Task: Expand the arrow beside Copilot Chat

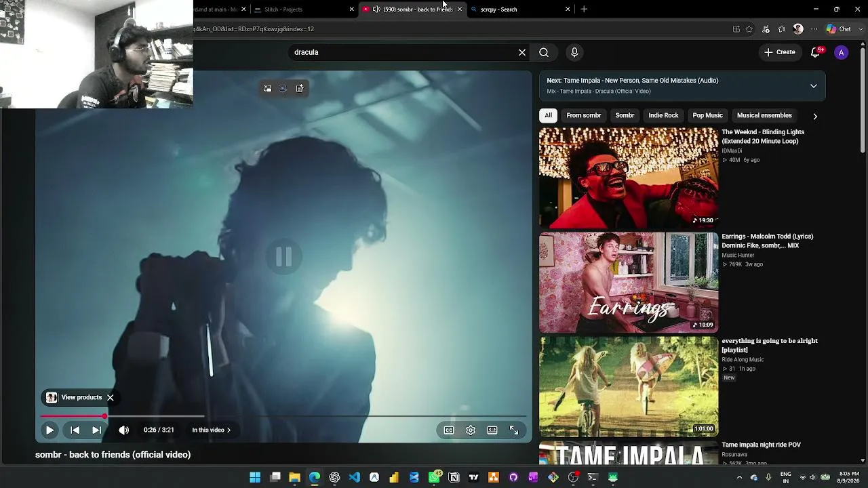Action: click(x=862, y=29)
